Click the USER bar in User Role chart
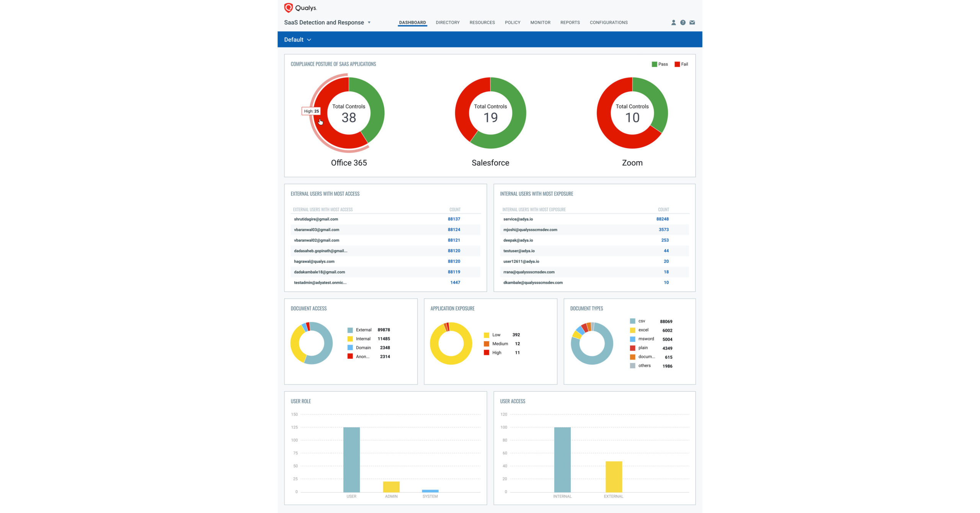The image size is (980, 513). 351,460
